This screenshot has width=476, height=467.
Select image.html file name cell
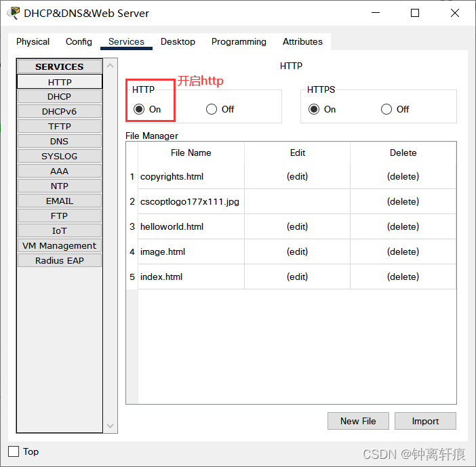pos(191,251)
